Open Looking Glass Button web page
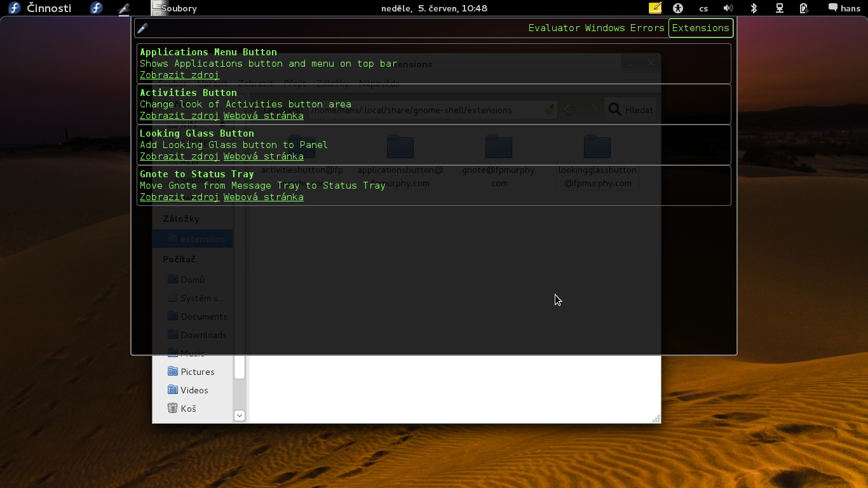This screenshot has width=868, height=488. pyautogui.click(x=264, y=156)
